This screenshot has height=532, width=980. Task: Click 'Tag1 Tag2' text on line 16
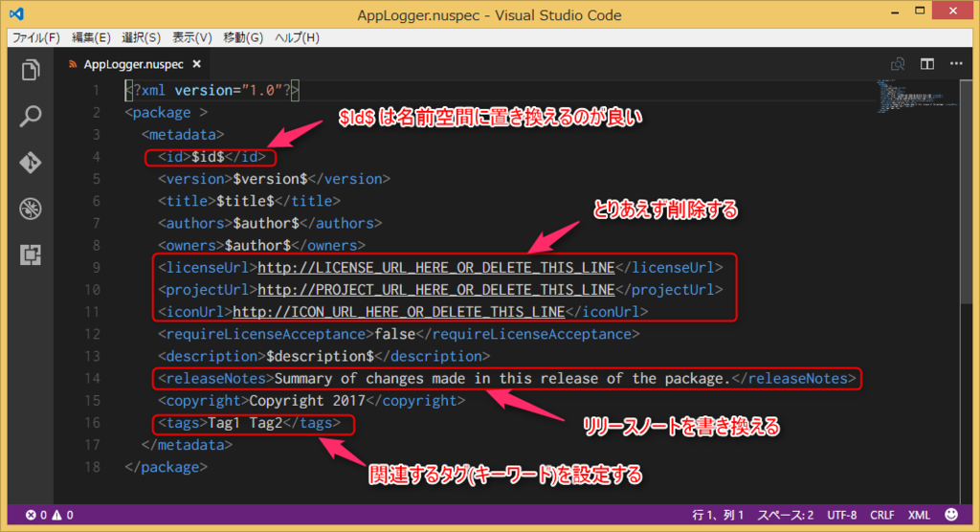(x=245, y=423)
